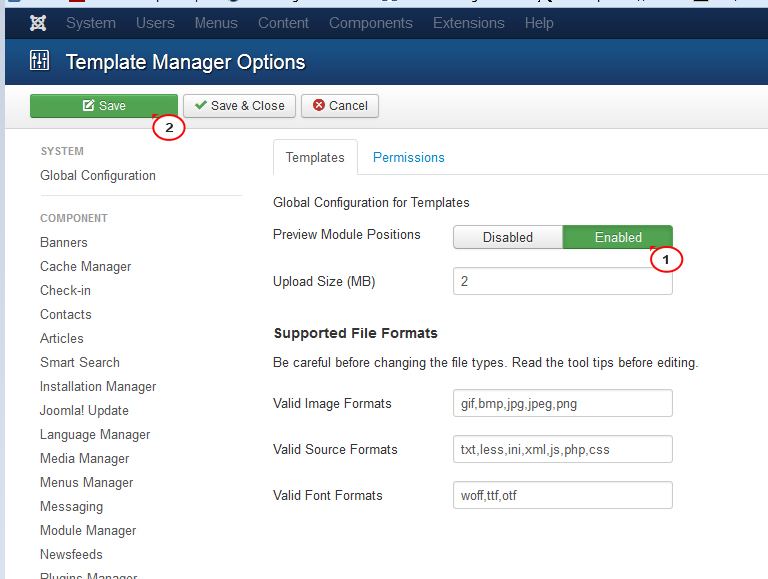The height and width of the screenshot is (579, 768).
Task: Open Global Configuration in the sidebar
Action: (x=98, y=175)
